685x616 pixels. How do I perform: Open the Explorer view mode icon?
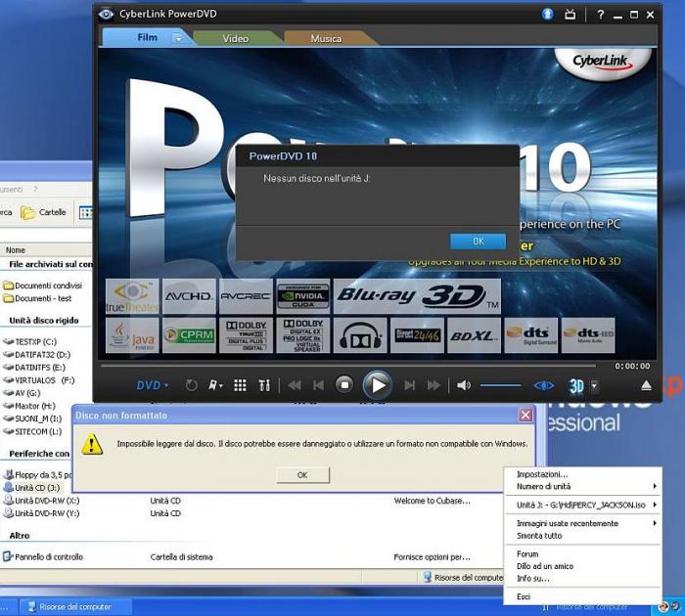[x=86, y=212]
